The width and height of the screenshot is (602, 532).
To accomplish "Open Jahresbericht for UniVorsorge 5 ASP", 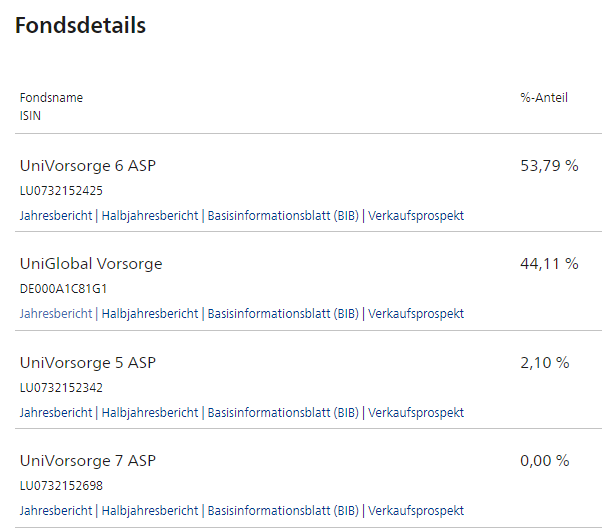I will [56, 413].
